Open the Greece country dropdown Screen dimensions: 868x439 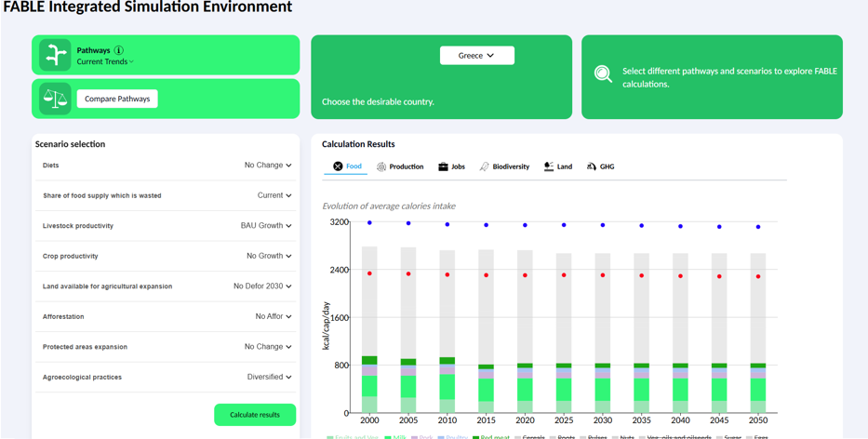coord(476,56)
